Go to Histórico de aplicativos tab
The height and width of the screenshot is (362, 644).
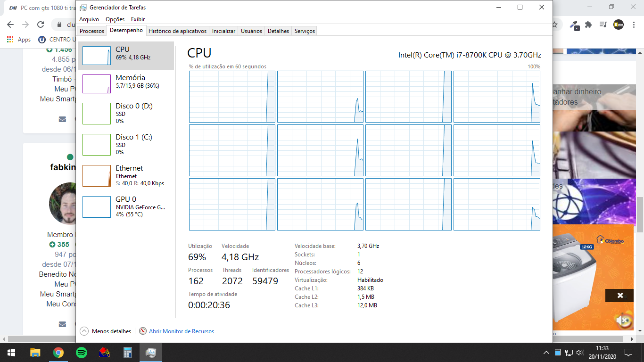[x=177, y=31]
